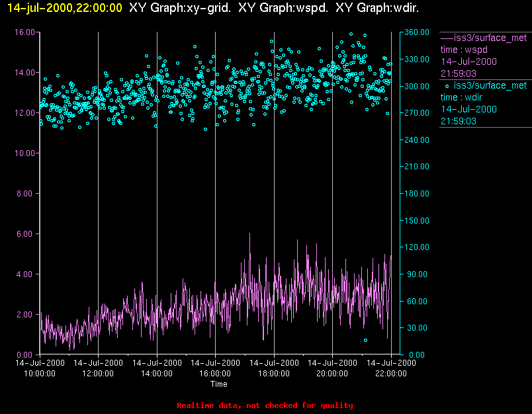Screen dimensions: 532x414
Task: Click the 'Time' x-axis title
Action: coord(219,384)
